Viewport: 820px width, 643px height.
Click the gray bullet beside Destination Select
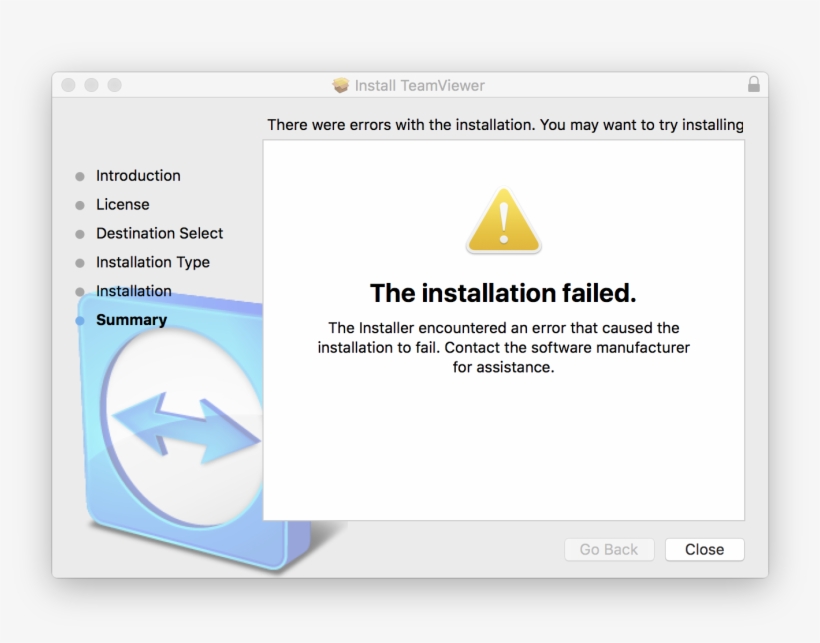tap(80, 234)
